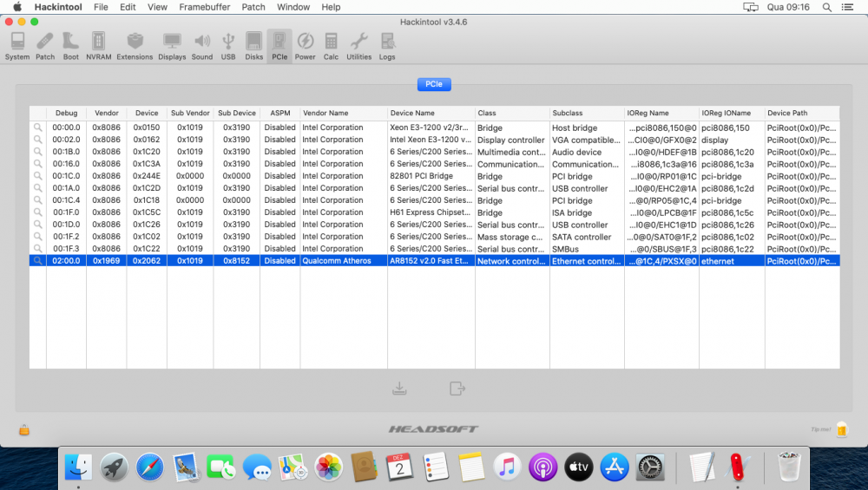This screenshot has width=868, height=490.
Task: Select the Audio device subclass cell
Action: tap(577, 152)
